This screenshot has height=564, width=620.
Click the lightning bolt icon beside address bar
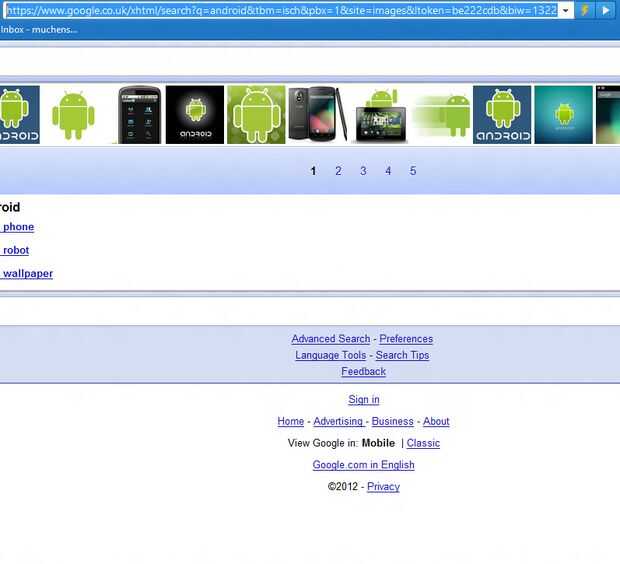[585, 11]
